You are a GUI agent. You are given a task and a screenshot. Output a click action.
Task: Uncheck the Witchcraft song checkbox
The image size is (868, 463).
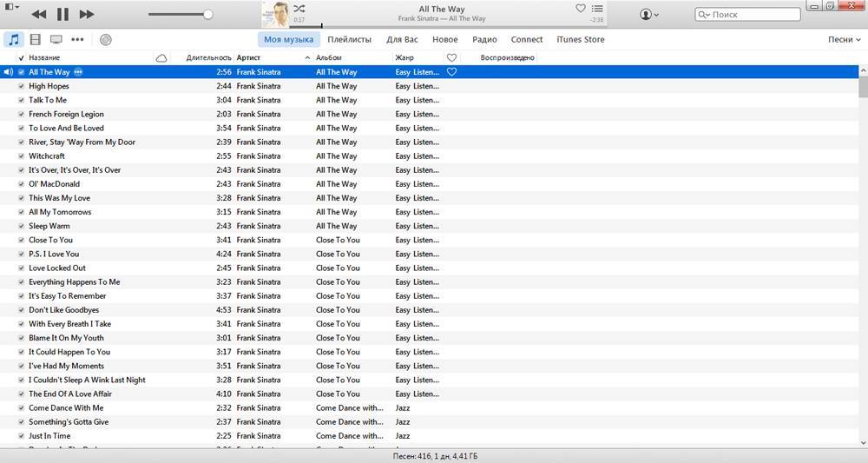(x=22, y=156)
